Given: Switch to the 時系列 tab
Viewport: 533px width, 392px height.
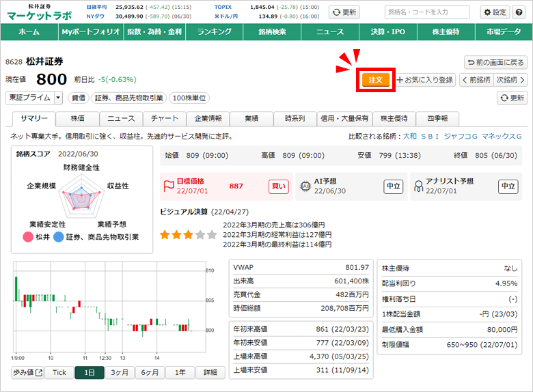Looking at the screenshot, I should click(295, 119).
